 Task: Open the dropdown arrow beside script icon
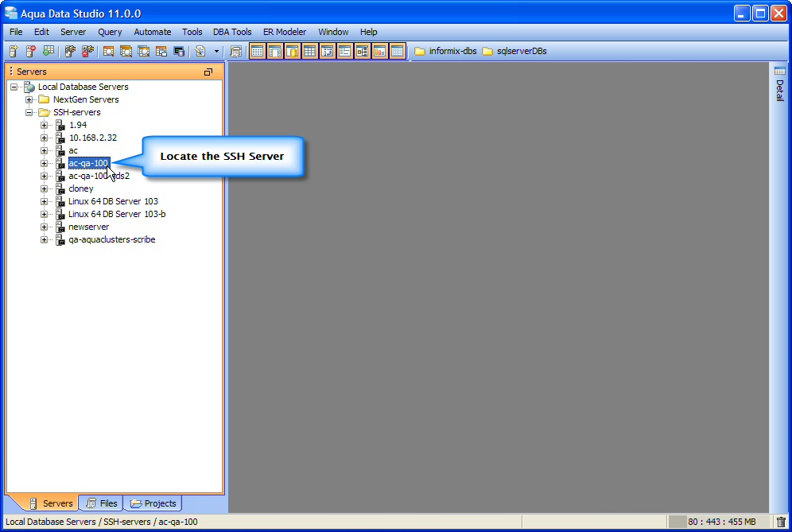pos(217,51)
